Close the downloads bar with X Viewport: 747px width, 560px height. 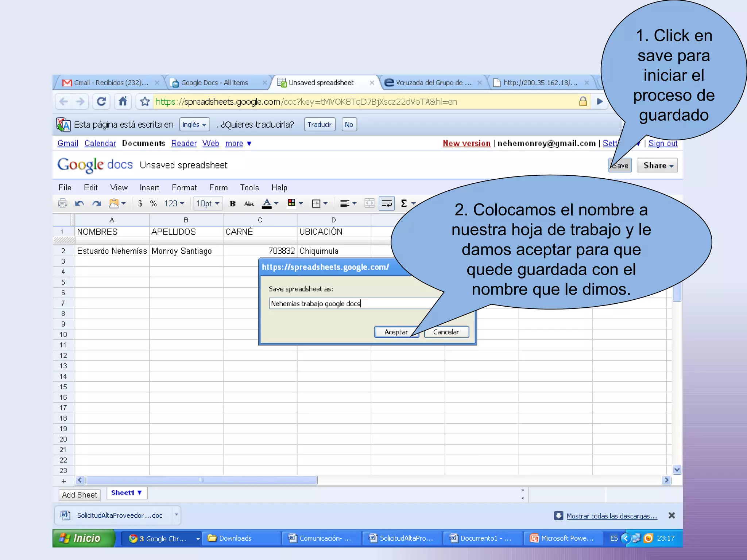pos(671,516)
